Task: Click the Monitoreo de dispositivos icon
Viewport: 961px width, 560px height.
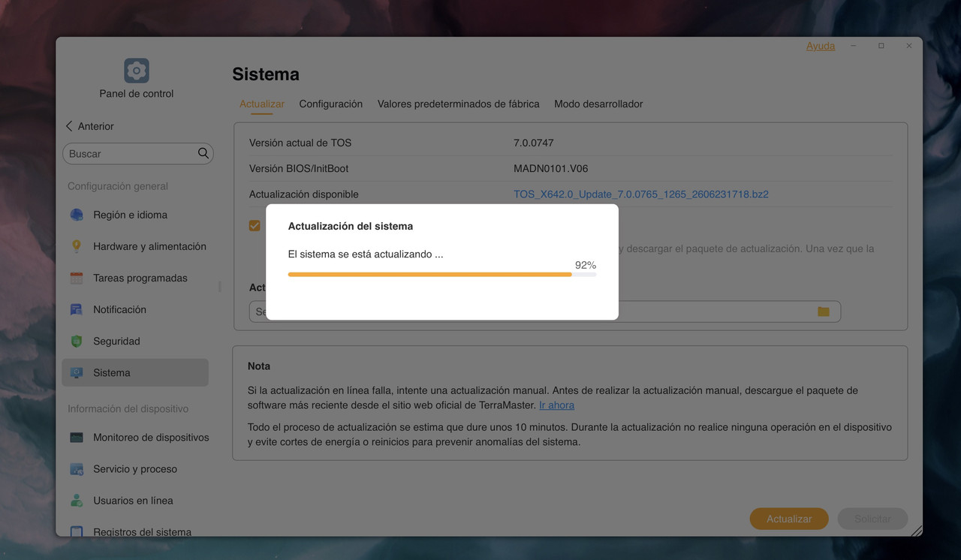Action: 77,437
